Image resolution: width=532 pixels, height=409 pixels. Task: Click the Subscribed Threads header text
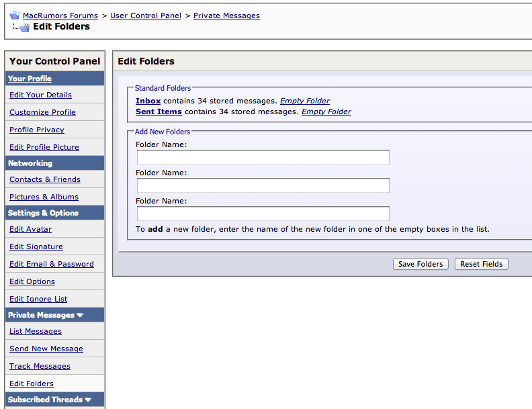pyautogui.click(x=45, y=400)
